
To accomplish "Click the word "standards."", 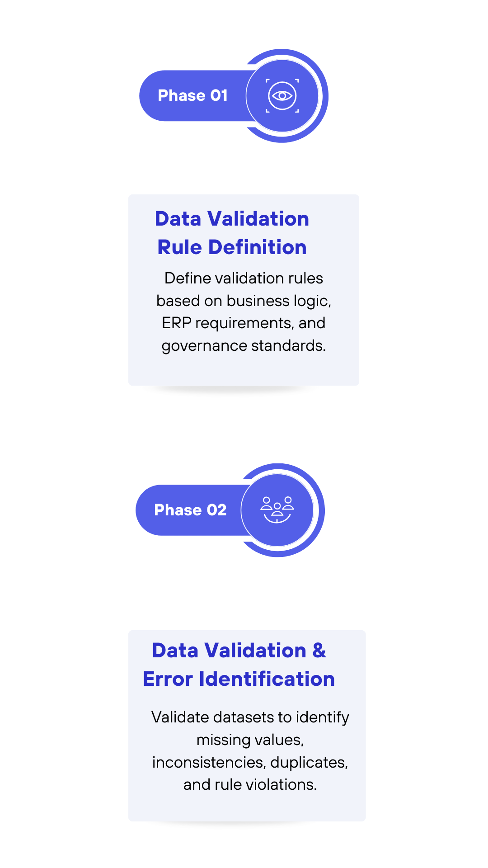I will click(288, 346).
